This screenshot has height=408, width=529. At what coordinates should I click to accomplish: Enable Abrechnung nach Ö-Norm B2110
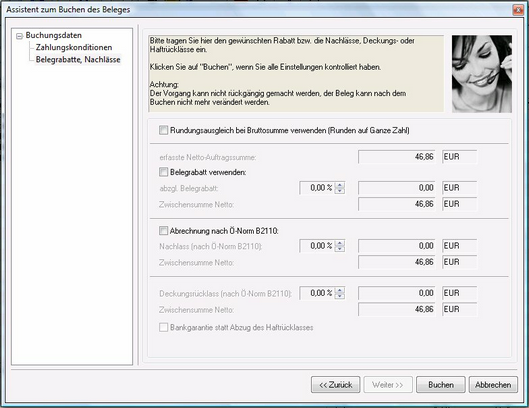163,231
